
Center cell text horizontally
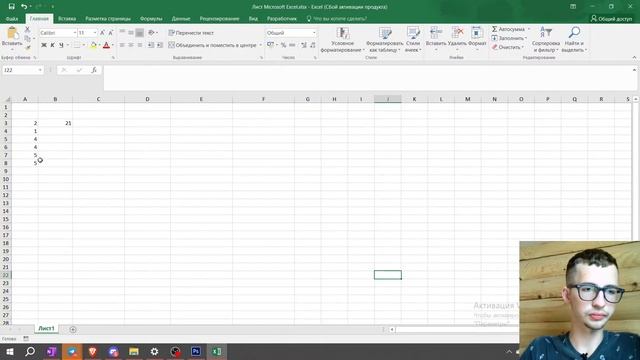(x=131, y=45)
